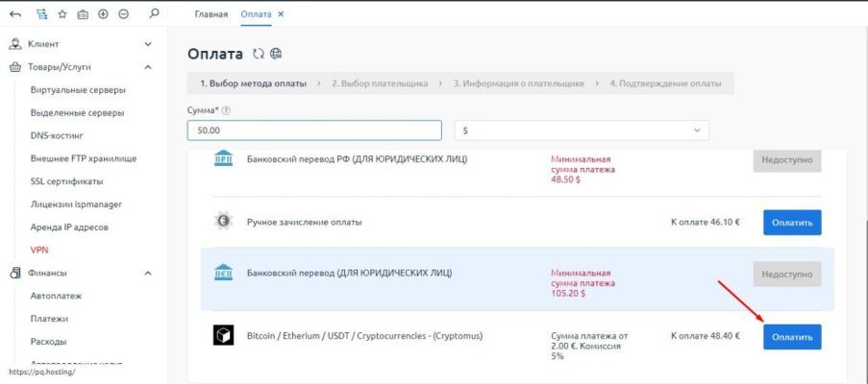The width and height of the screenshot is (868, 384).
Task: Open the tree structure icon in toolbar
Action: 41,14
